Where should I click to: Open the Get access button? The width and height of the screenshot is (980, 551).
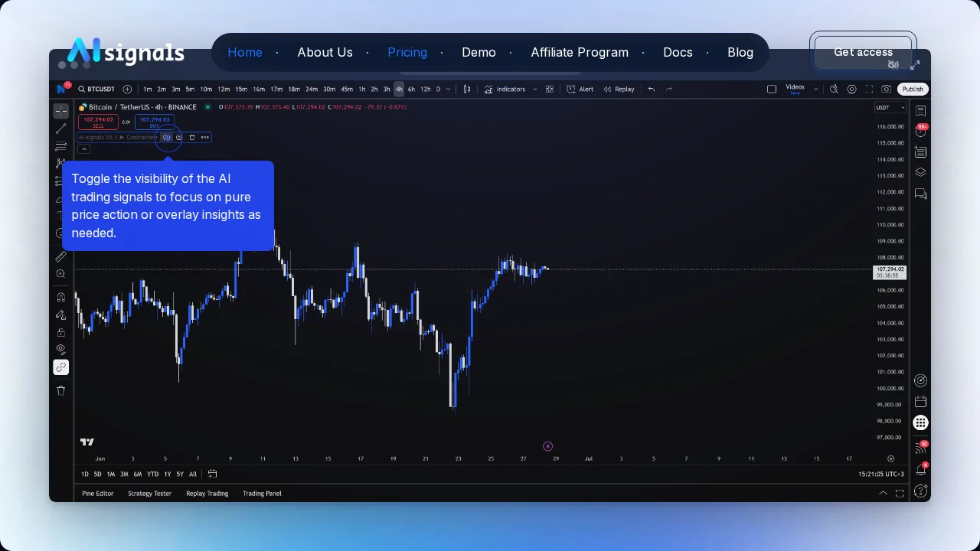coord(863,52)
